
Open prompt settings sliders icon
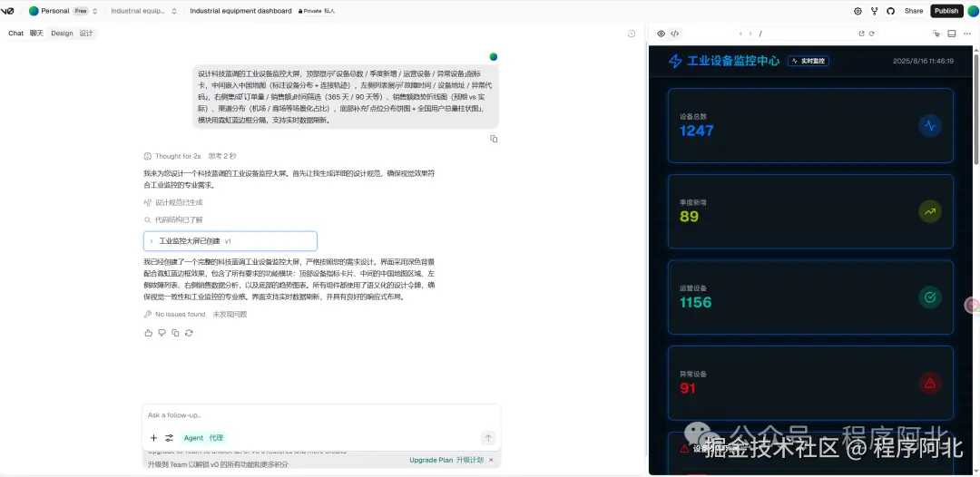(170, 438)
